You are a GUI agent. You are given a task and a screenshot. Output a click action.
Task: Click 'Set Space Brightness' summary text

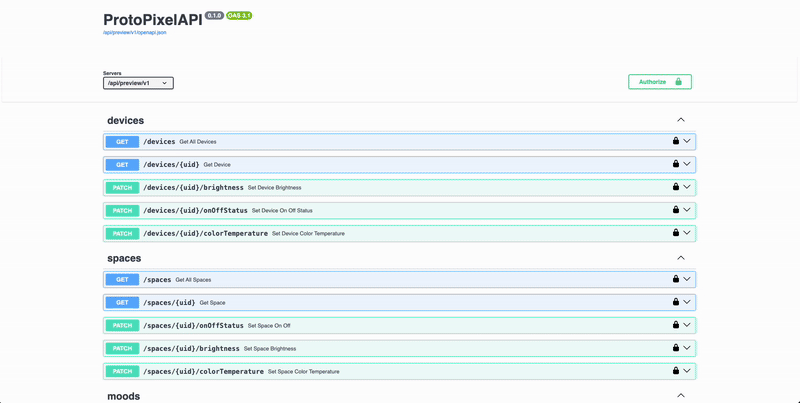270,348
